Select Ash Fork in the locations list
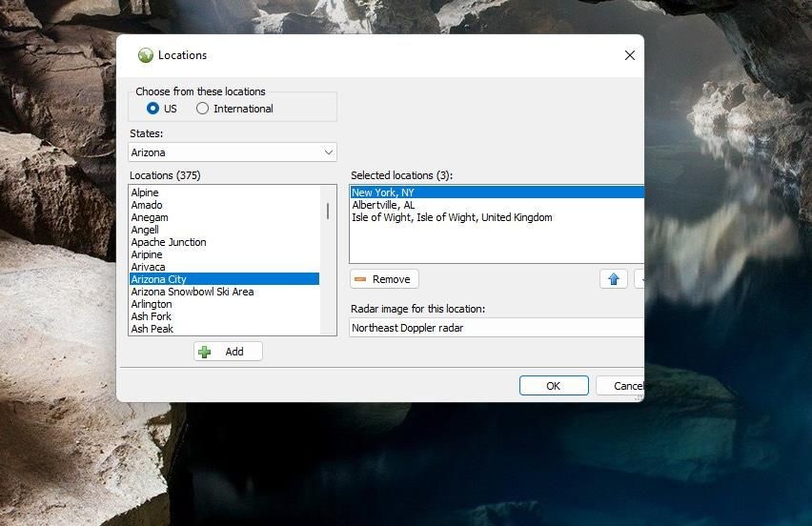 click(x=224, y=316)
